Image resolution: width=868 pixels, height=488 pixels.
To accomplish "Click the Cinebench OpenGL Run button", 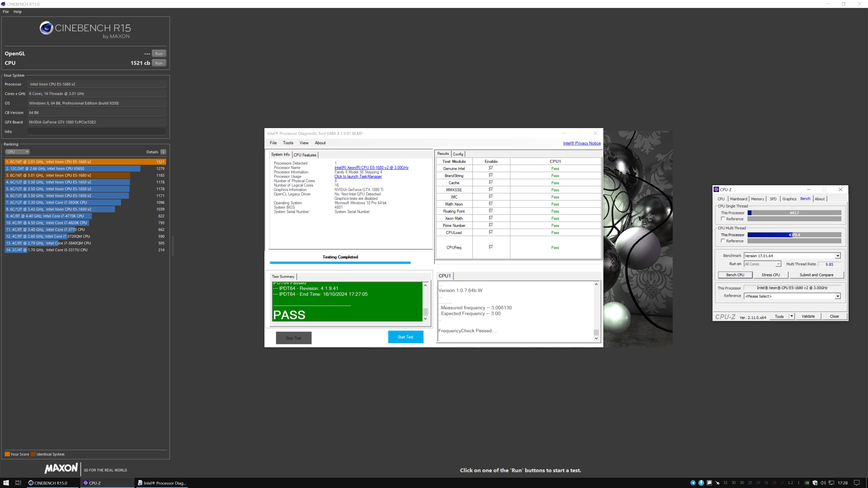I will (159, 54).
